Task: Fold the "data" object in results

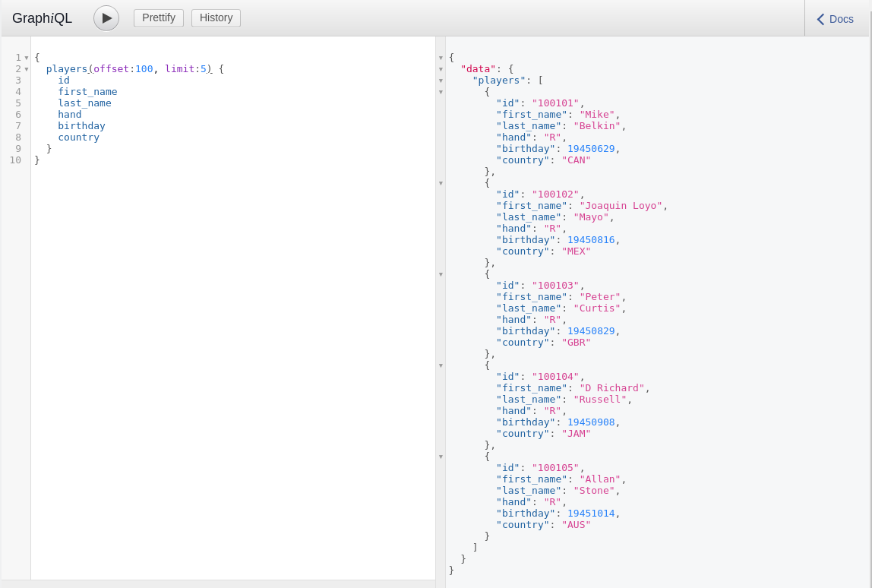Action: (441, 69)
